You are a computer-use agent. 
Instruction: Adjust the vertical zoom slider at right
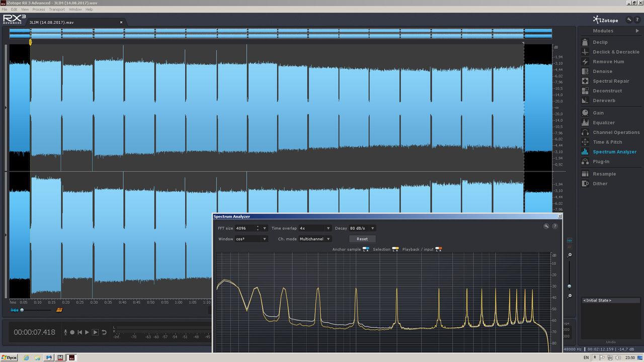pos(570,286)
